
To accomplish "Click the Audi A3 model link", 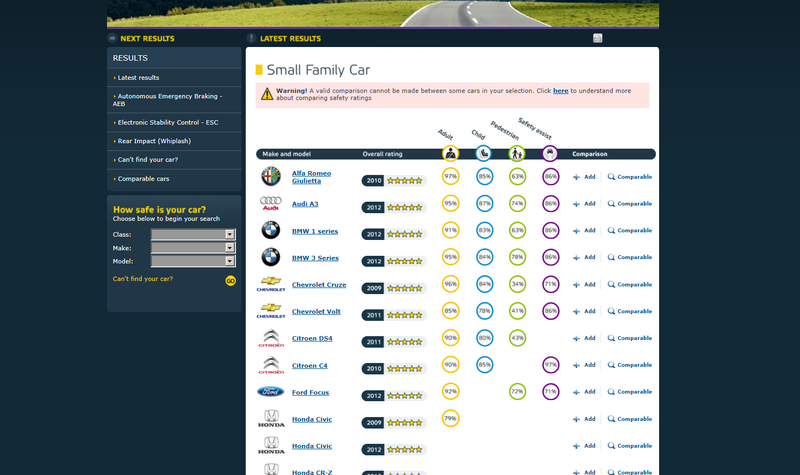I will click(x=307, y=203).
